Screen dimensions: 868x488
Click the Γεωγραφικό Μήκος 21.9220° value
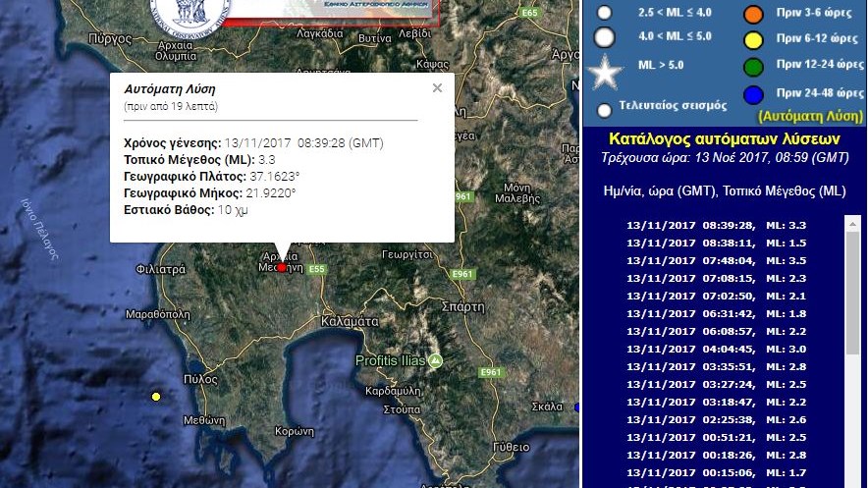(271, 193)
